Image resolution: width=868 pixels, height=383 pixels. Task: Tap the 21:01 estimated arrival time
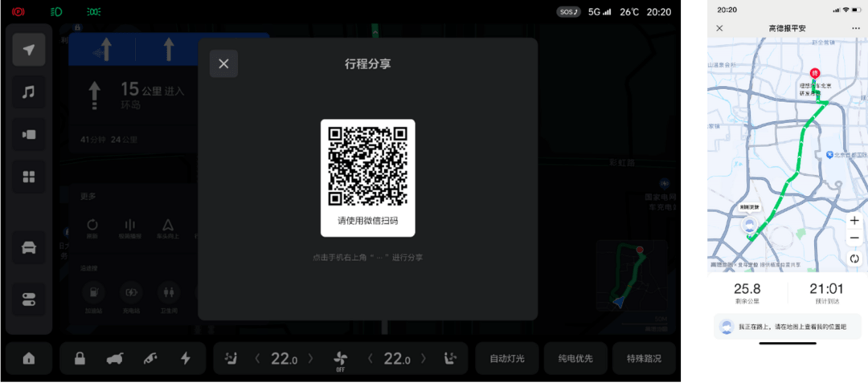click(x=826, y=288)
